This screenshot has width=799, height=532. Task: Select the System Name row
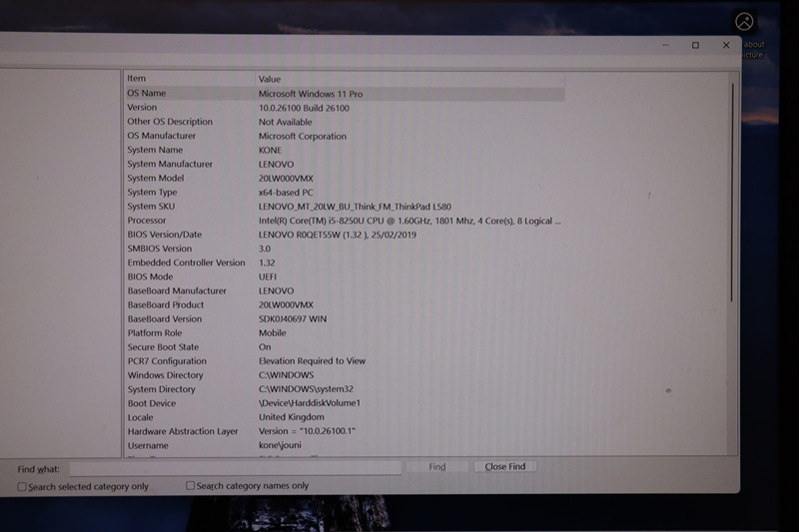(344, 150)
